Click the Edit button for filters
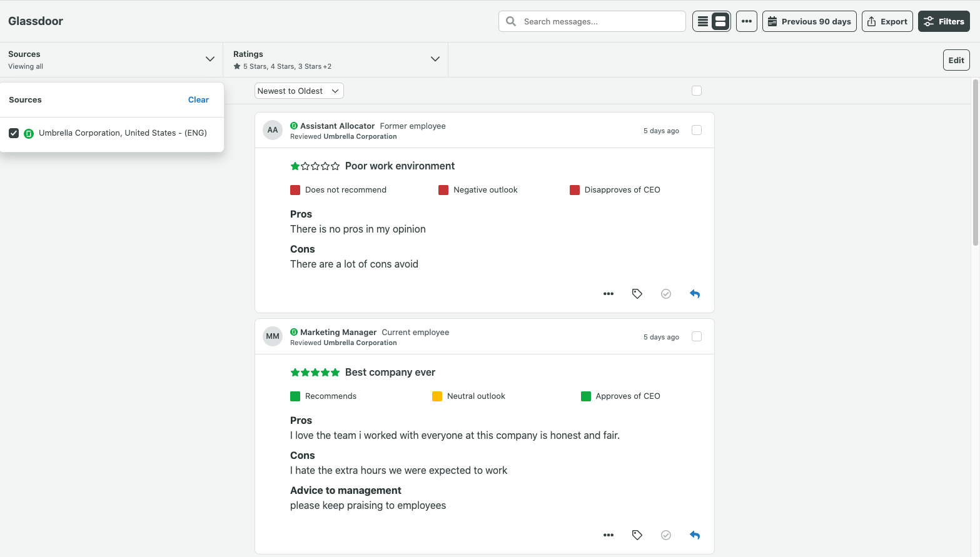The image size is (980, 557). 956,59
